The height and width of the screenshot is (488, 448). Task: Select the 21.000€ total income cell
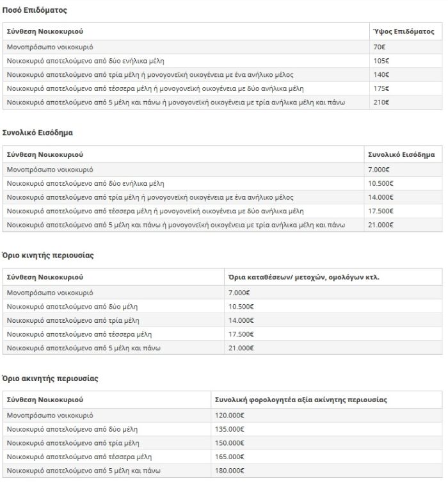(x=403, y=225)
